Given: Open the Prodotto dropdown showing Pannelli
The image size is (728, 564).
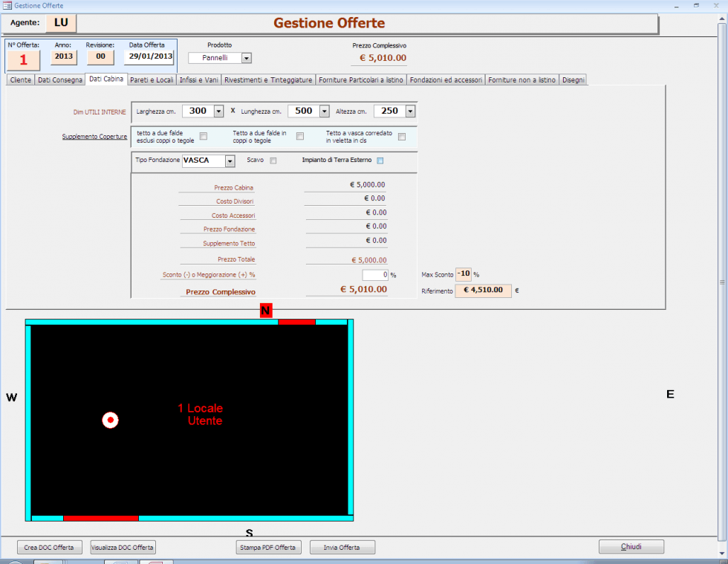Looking at the screenshot, I should (247, 58).
